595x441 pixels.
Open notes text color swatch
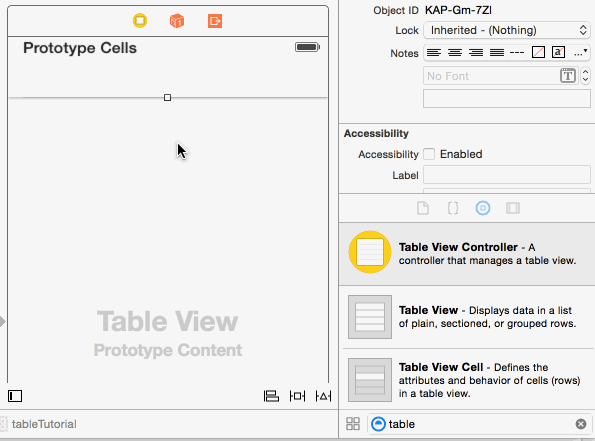[x=538, y=52]
